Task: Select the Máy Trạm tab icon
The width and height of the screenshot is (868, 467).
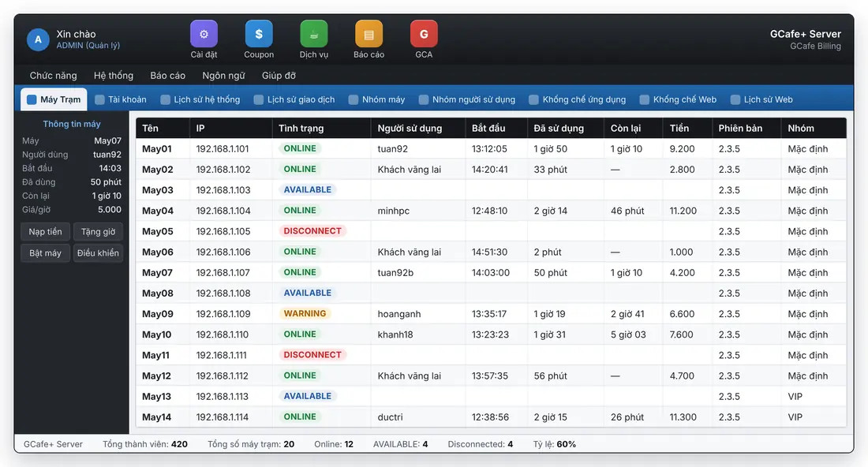Action: tap(32, 99)
